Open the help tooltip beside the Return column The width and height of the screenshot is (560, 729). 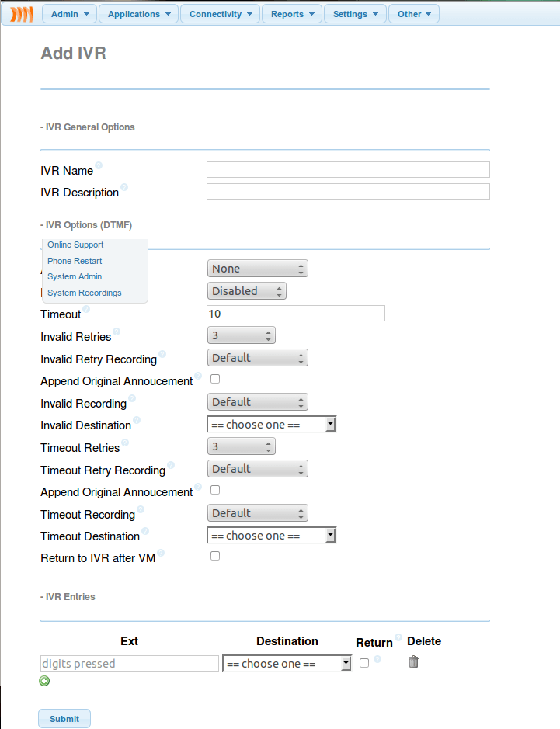click(398, 636)
